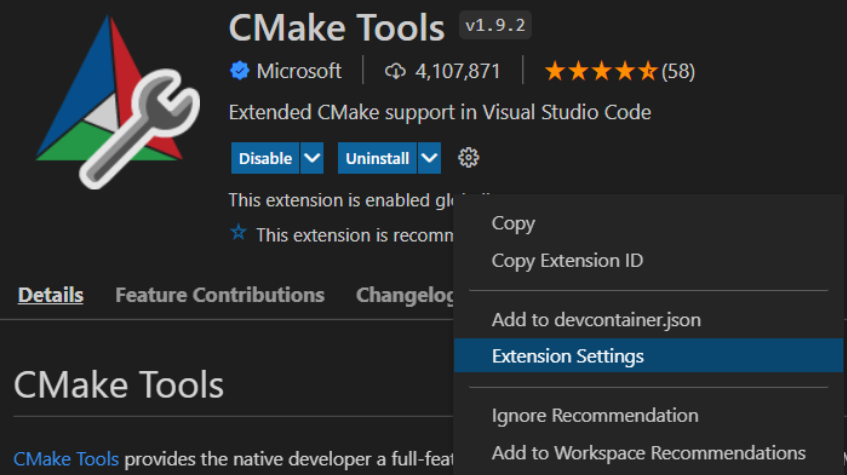Click the 'This extension is enabled' status text
The height and width of the screenshot is (475, 847).
pyautogui.click(x=341, y=200)
